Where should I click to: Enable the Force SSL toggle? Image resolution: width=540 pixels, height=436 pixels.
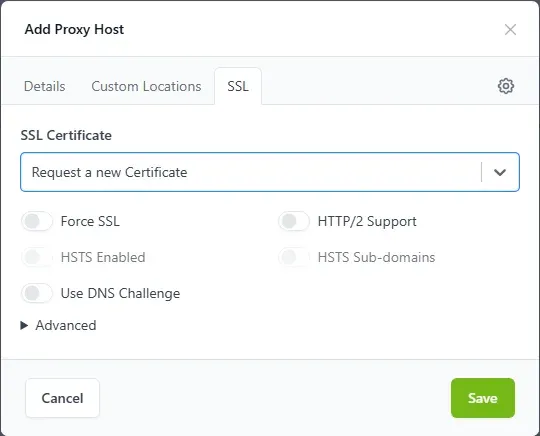pyautogui.click(x=37, y=221)
